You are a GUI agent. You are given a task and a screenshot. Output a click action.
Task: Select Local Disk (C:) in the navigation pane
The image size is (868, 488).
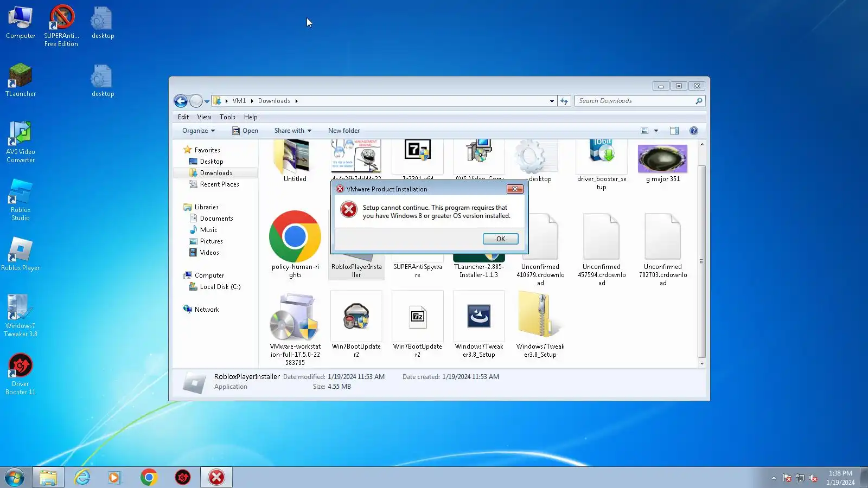220,287
